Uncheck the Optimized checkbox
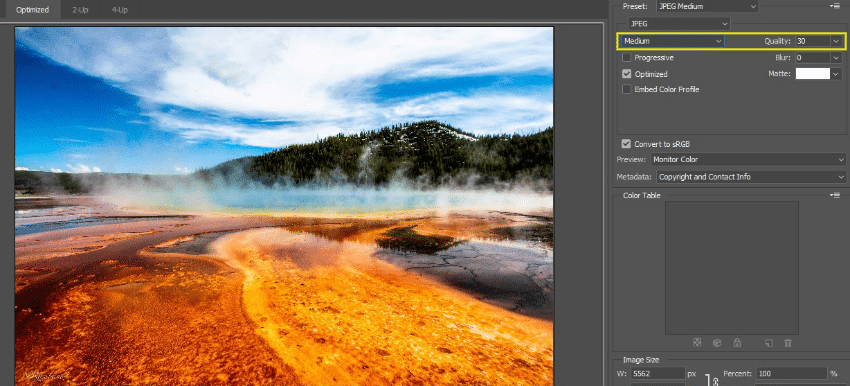This screenshot has width=850, height=386. click(626, 74)
